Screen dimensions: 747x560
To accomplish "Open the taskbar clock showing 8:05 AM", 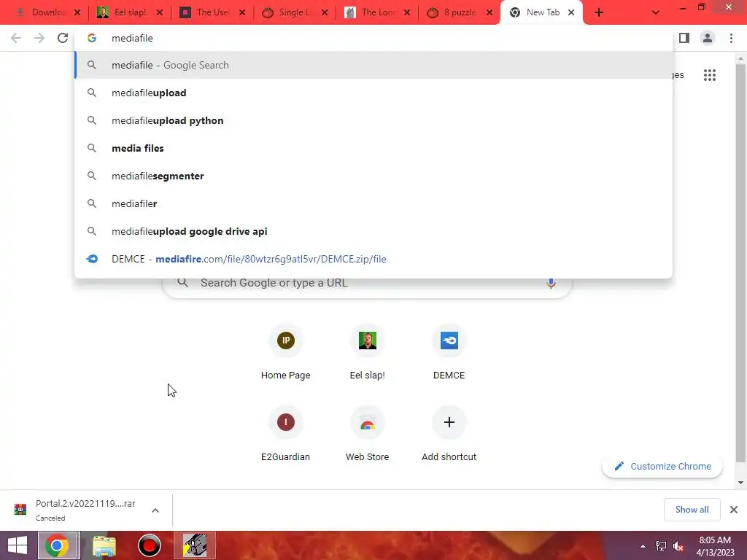I will click(715, 546).
